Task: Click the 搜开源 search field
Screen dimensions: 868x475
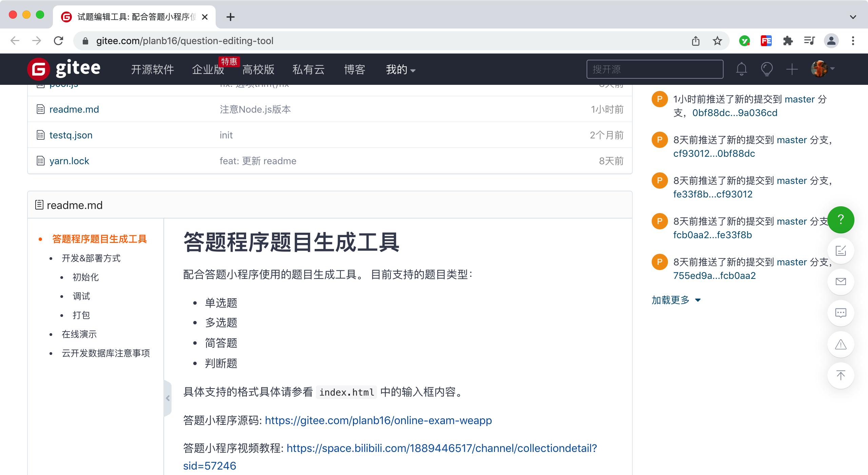Action: tap(654, 69)
